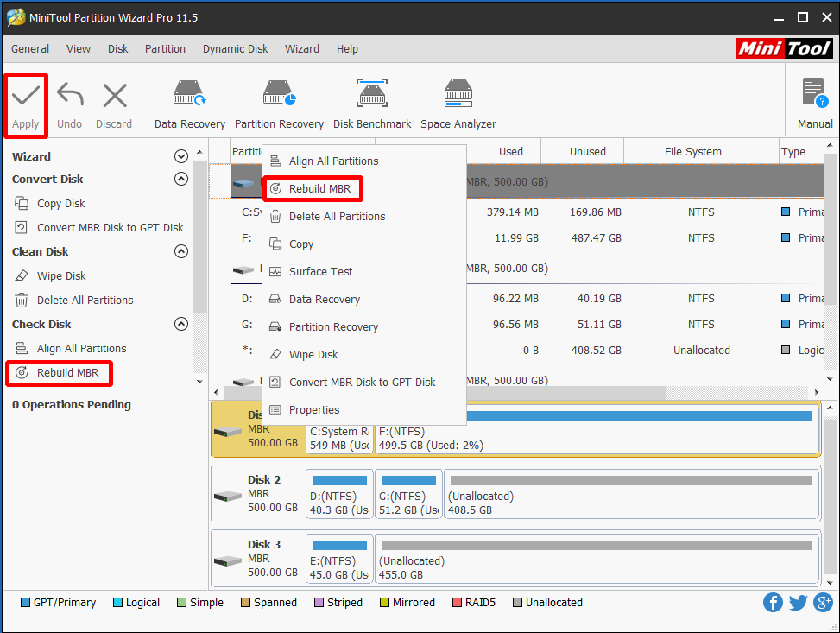The height and width of the screenshot is (633, 840).
Task: Select the G: partition row label
Action: coord(247,324)
